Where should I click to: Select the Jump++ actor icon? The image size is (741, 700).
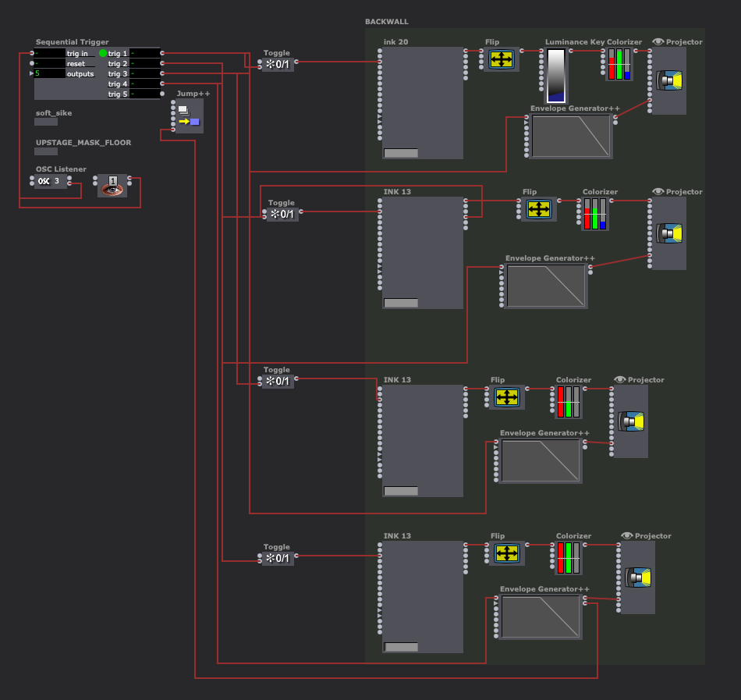click(189, 115)
